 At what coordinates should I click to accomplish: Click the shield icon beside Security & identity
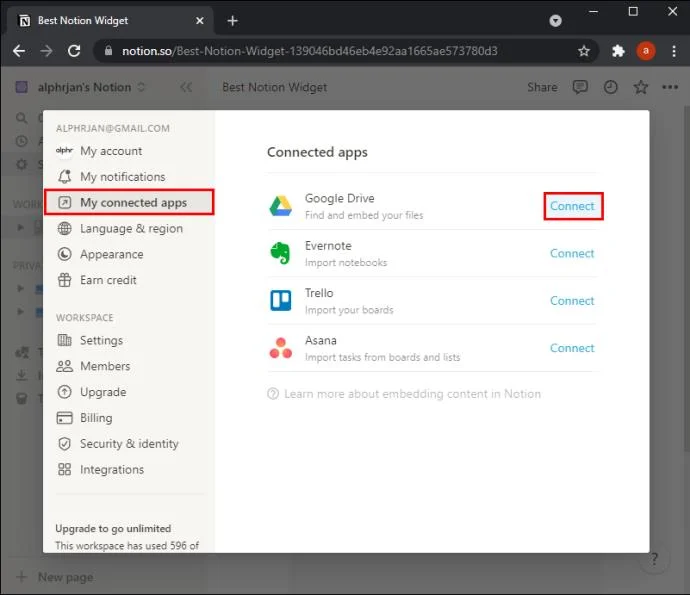pos(65,444)
